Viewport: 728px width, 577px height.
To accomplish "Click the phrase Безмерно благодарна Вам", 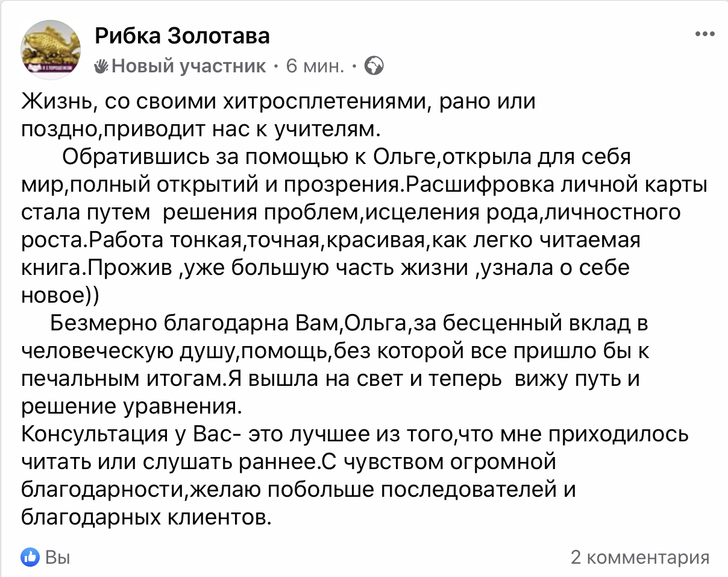I will [196, 324].
